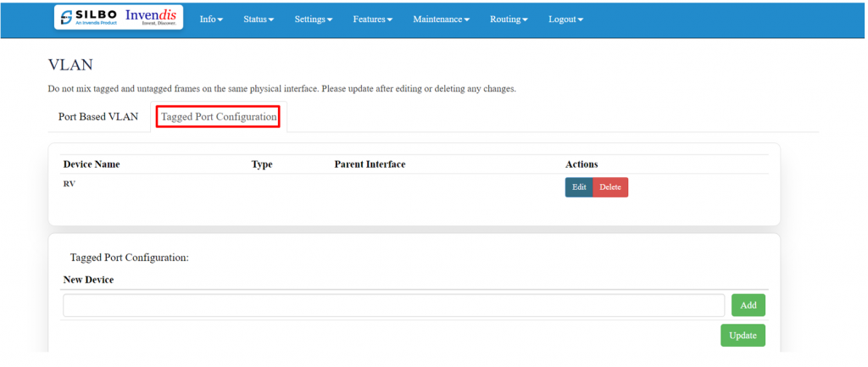Expand the Features navigation menu

coord(372,19)
